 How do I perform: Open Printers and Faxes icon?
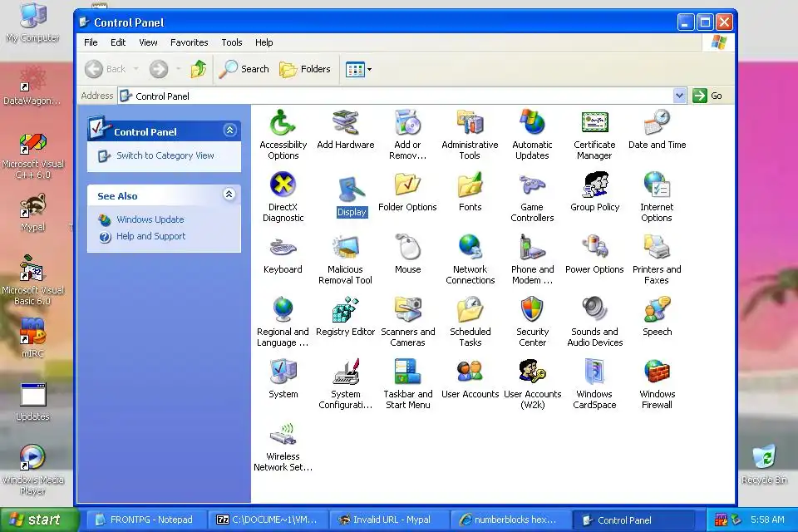(657, 248)
